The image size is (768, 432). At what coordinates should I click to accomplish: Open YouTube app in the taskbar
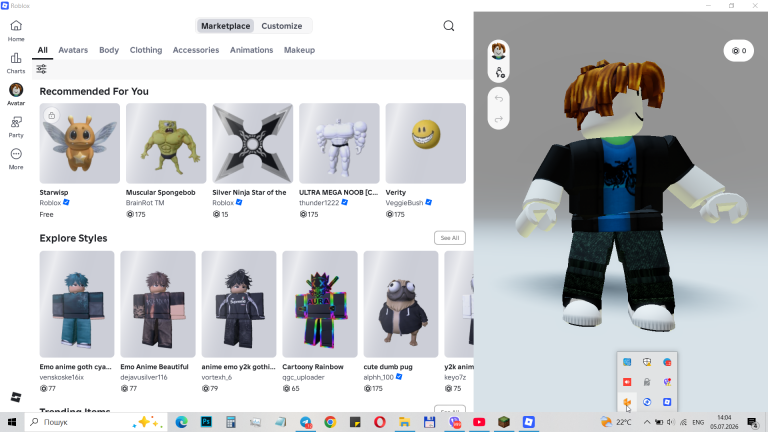(479, 422)
